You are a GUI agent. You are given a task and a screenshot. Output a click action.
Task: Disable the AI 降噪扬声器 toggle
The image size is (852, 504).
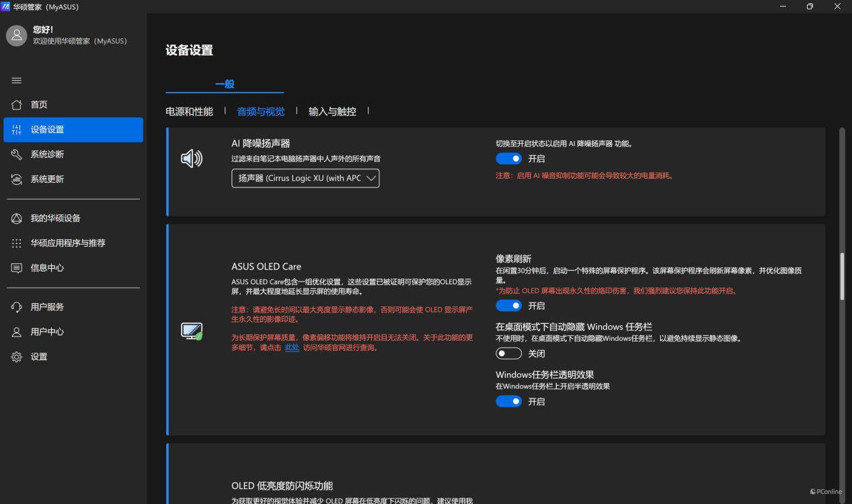(x=508, y=159)
